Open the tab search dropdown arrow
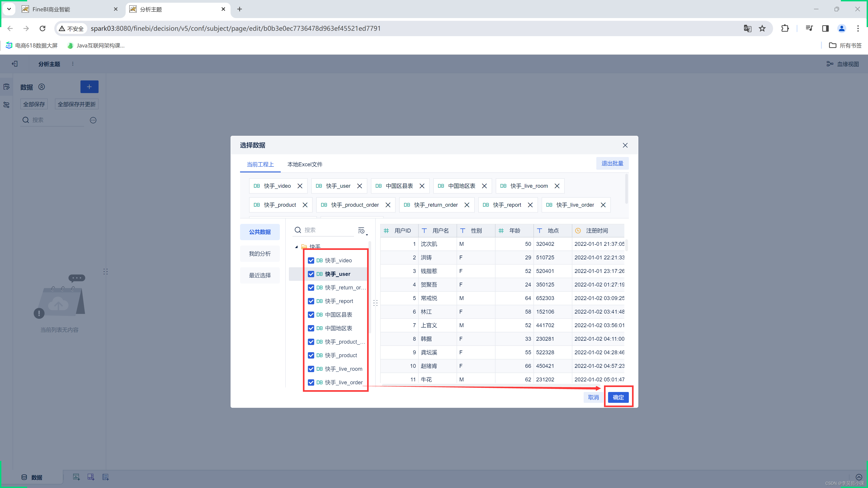868x488 pixels. (9, 9)
